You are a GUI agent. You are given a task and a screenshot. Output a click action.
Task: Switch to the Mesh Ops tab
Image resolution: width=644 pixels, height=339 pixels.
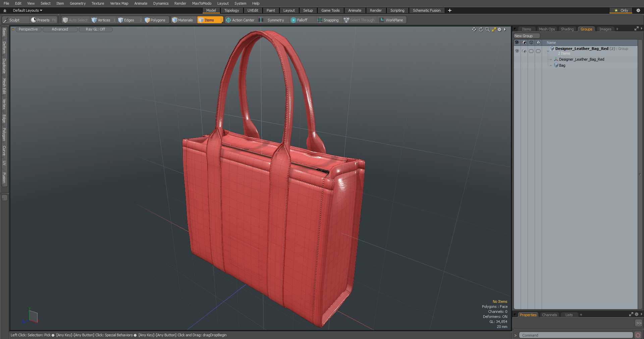pos(547,29)
